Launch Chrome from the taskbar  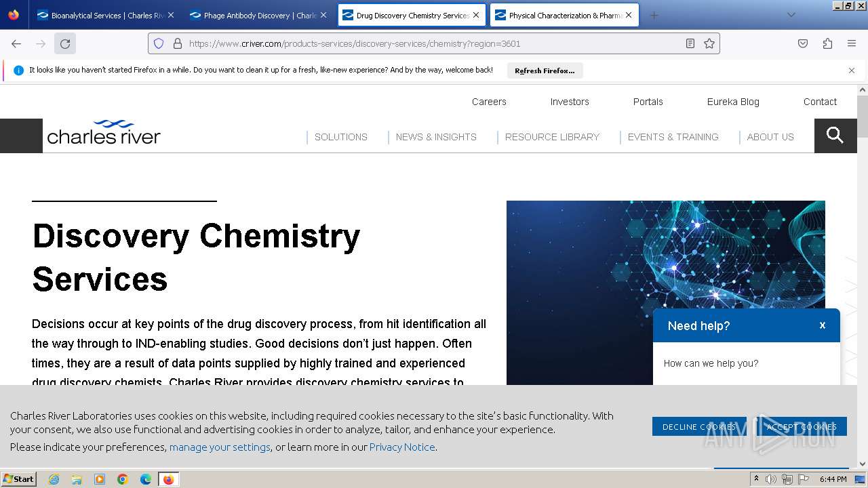tap(123, 479)
